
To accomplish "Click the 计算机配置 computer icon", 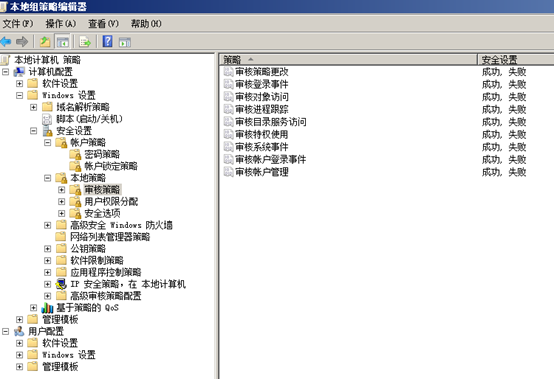I will tap(19, 72).
